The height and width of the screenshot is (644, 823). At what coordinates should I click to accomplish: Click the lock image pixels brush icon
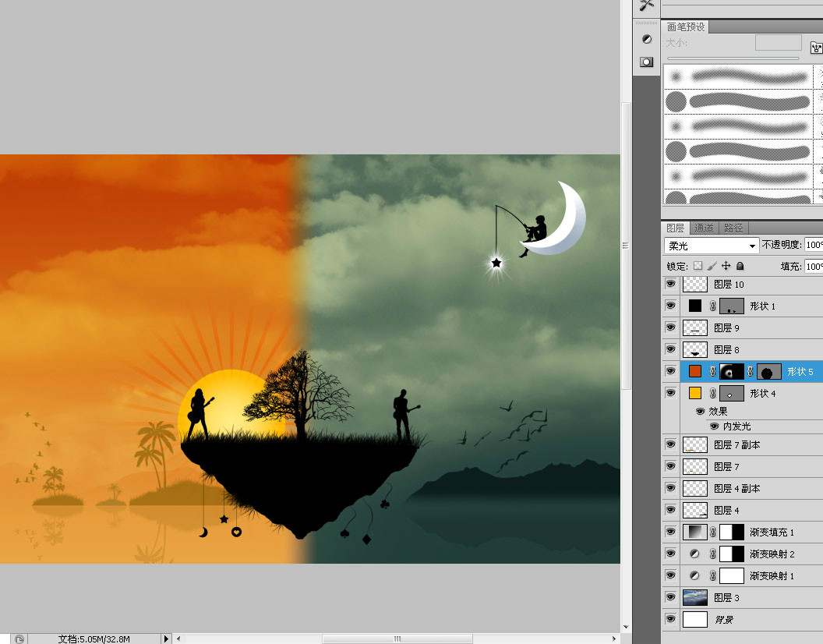point(712,266)
